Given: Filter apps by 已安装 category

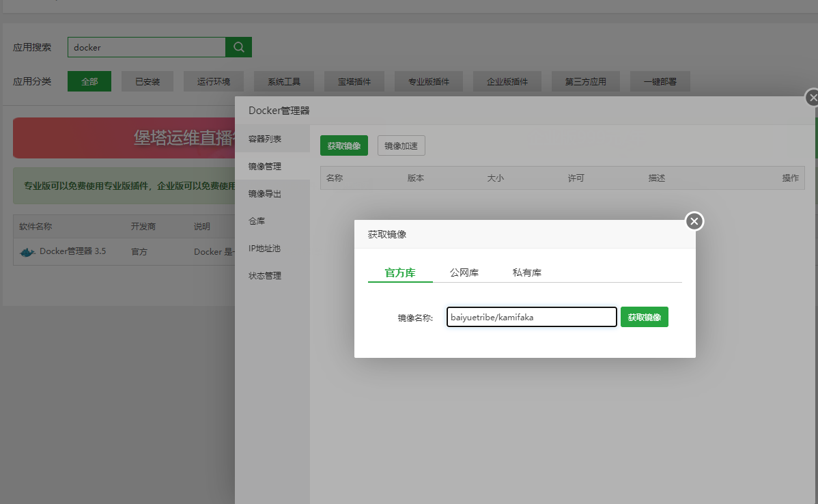Looking at the screenshot, I should [147, 81].
